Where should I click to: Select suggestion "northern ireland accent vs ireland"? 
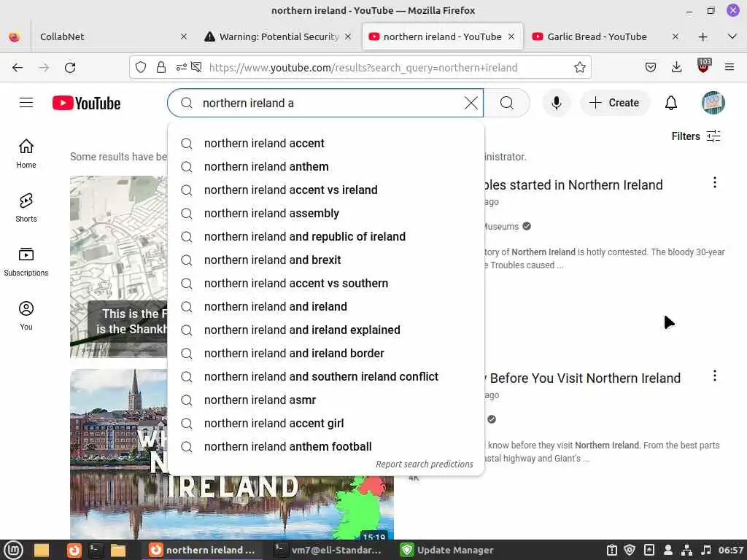tap(326, 190)
